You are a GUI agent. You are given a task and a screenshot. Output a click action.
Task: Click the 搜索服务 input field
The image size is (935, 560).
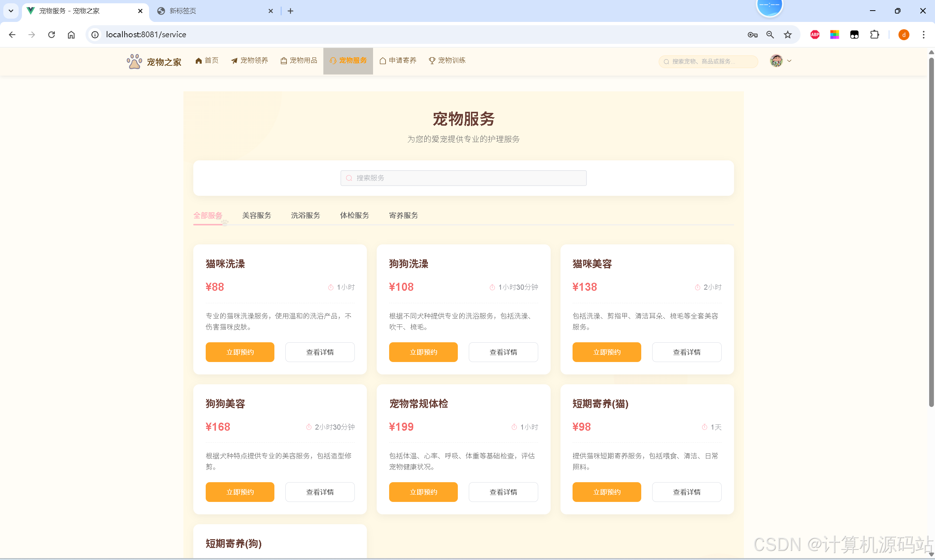tap(463, 178)
